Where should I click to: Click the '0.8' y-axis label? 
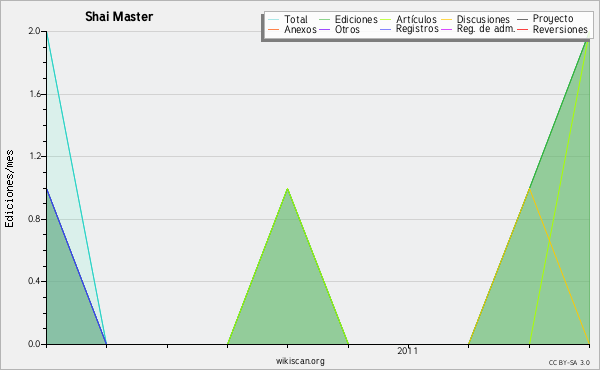click(34, 219)
